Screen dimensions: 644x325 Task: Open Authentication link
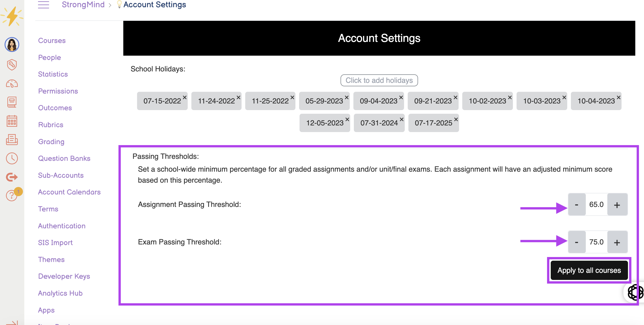point(61,226)
